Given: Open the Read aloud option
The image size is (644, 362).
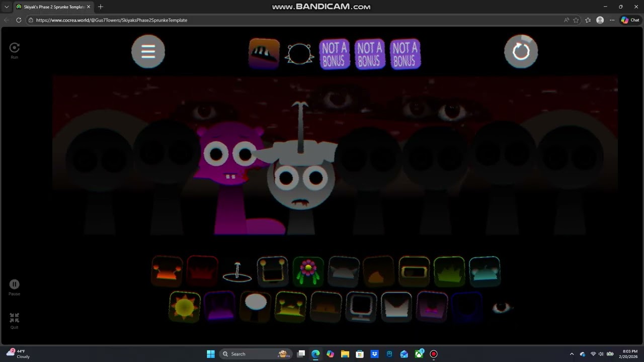Looking at the screenshot, I should (x=567, y=20).
